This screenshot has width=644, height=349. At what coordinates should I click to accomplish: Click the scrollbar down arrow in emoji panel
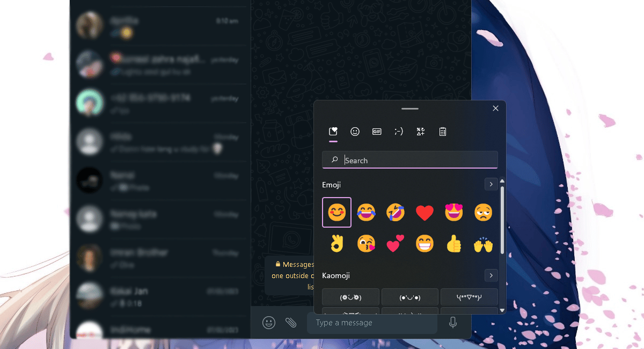coord(502,310)
